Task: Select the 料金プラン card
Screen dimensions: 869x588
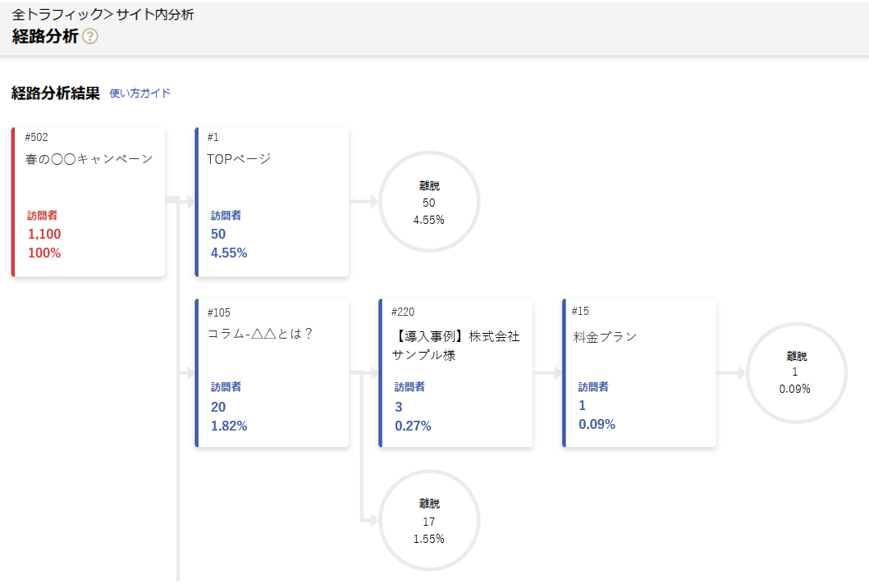Action: pyautogui.click(x=640, y=373)
